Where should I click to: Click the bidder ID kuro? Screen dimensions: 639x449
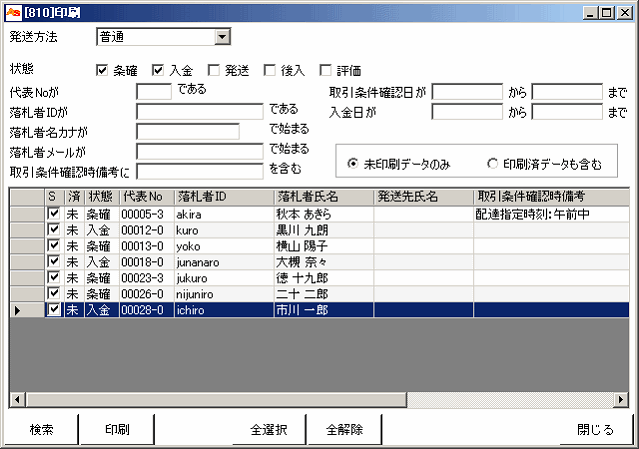tap(187, 230)
